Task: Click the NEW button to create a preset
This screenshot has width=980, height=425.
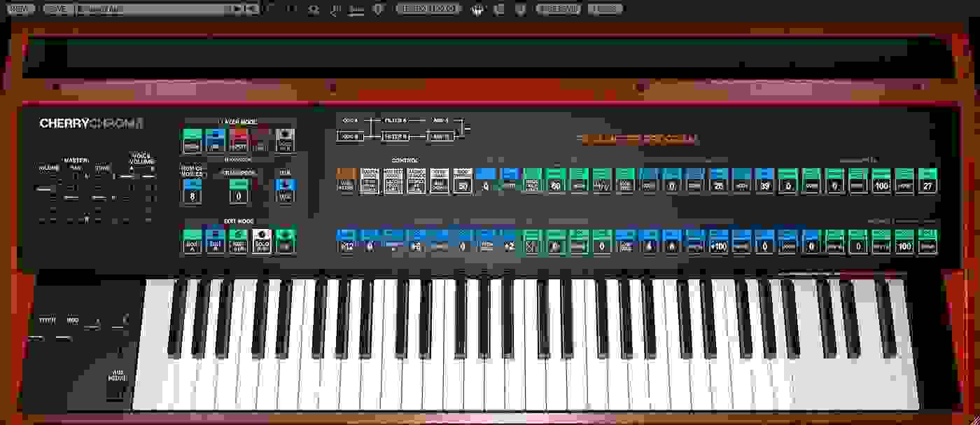Action: click(x=21, y=9)
